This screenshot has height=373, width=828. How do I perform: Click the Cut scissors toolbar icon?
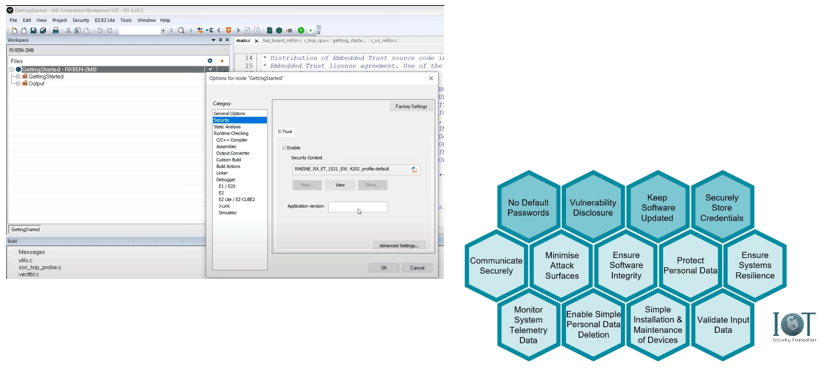pyautogui.click(x=68, y=31)
